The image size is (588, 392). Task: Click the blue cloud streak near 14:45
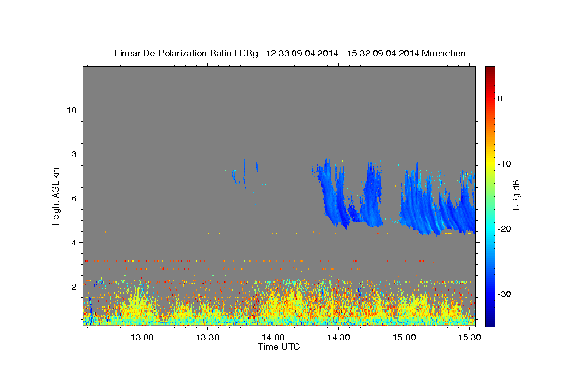click(372, 194)
